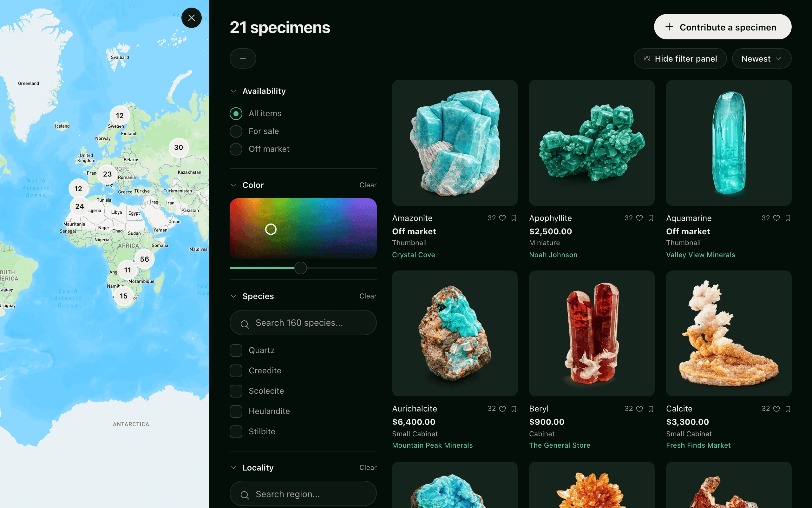812x508 pixels.
Task: Like the Aurichalcite specimen with the heart icon
Action: point(502,409)
